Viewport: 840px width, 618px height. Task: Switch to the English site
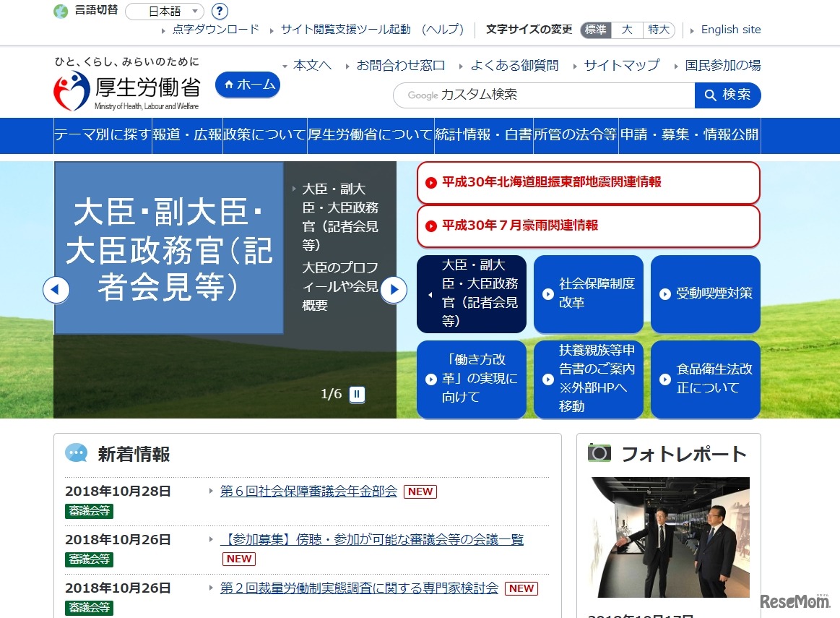[x=730, y=30]
